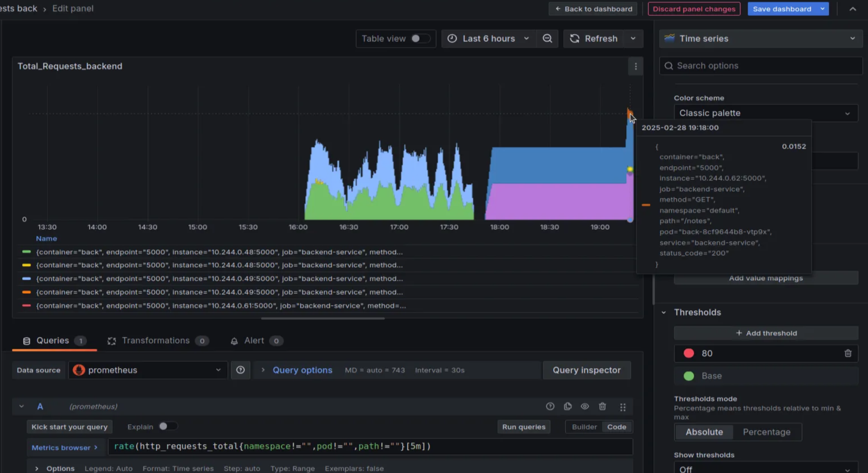
Task: Click Discard panel changes button
Action: point(694,9)
